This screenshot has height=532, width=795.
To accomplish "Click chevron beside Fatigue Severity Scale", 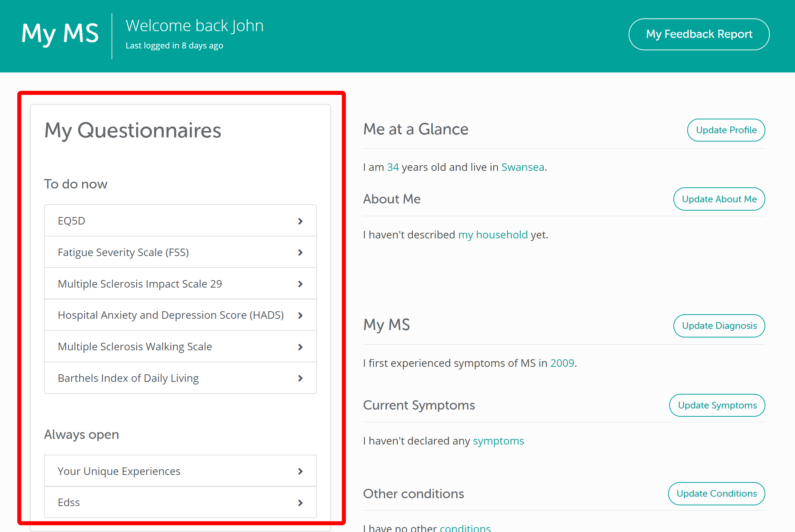I will point(300,253).
